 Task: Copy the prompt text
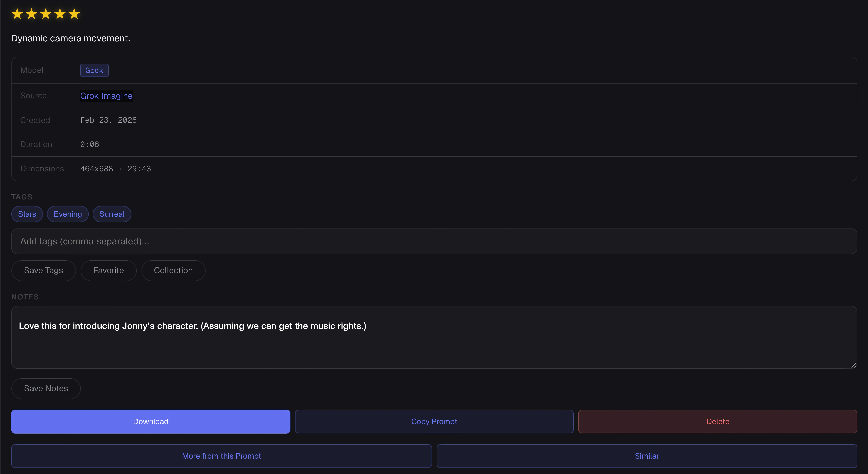(434, 421)
